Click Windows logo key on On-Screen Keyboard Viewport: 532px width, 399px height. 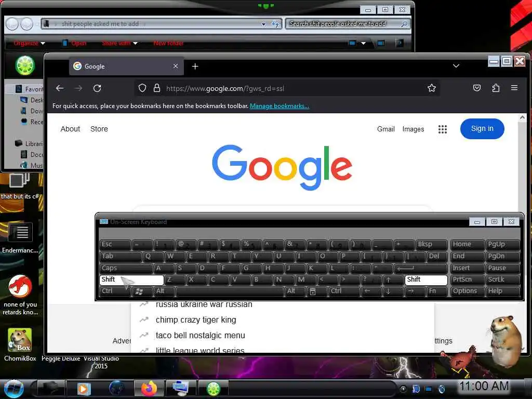click(142, 291)
